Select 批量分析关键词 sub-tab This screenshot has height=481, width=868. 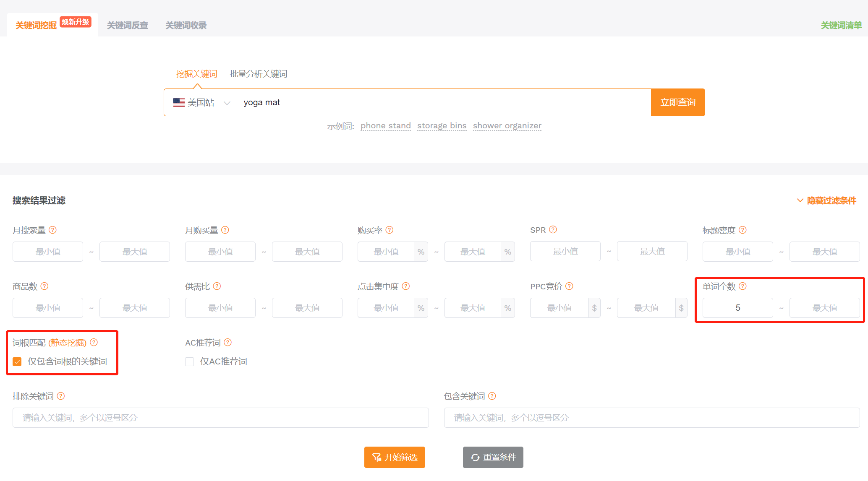click(258, 74)
